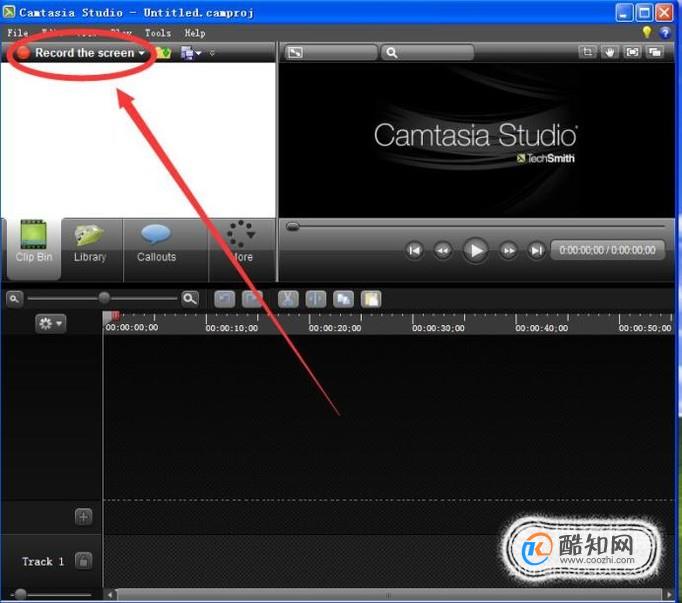Screen dimensions: 682x603
Task: Click the Split timeline button
Action: click(316, 299)
